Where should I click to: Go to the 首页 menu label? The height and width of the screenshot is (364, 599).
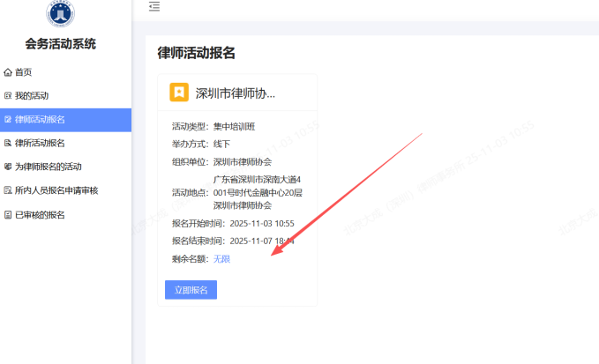pyautogui.click(x=24, y=72)
